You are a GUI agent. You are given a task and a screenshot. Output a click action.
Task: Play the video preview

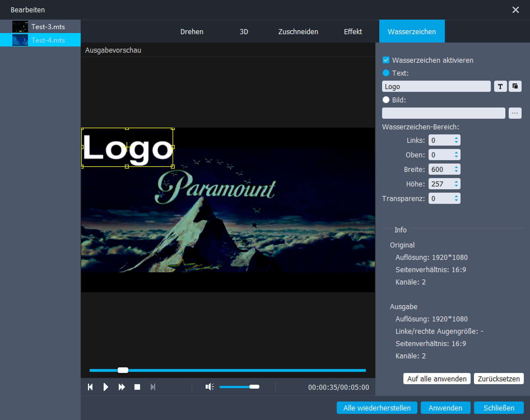tap(106, 387)
